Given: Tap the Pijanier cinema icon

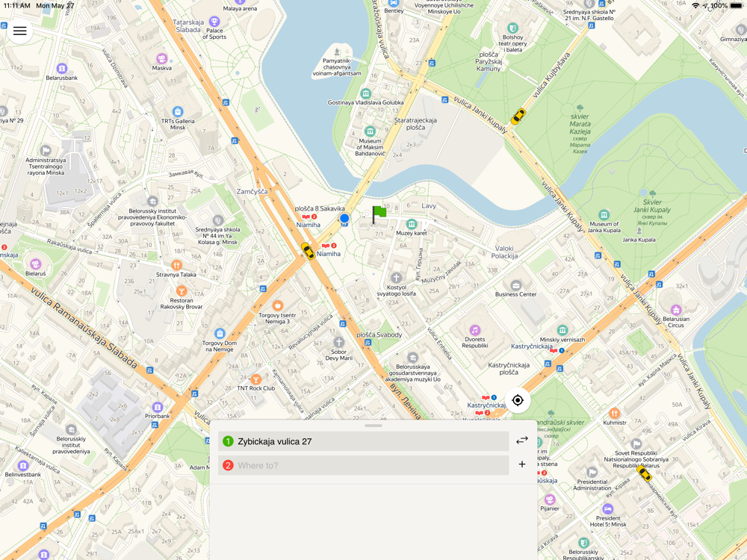Looking at the screenshot, I should point(549,499).
